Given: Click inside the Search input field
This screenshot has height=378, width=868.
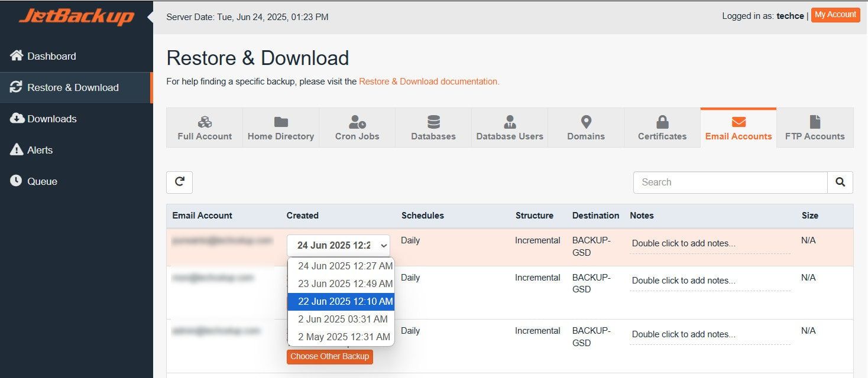Looking at the screenshot, I should click(x=730, y=183).
